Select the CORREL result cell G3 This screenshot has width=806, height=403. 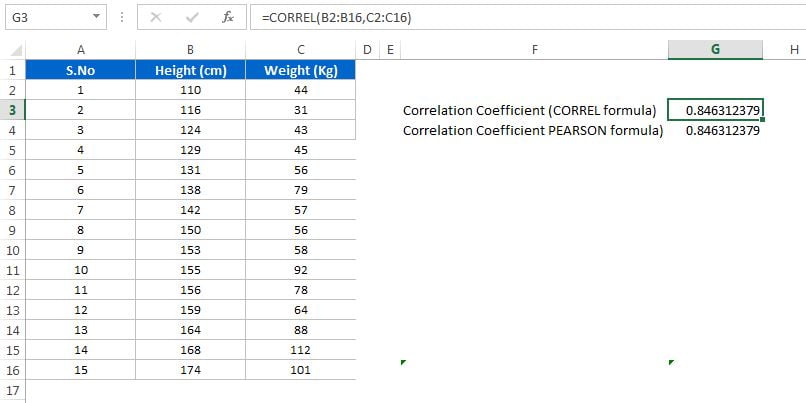coord(716,110)
